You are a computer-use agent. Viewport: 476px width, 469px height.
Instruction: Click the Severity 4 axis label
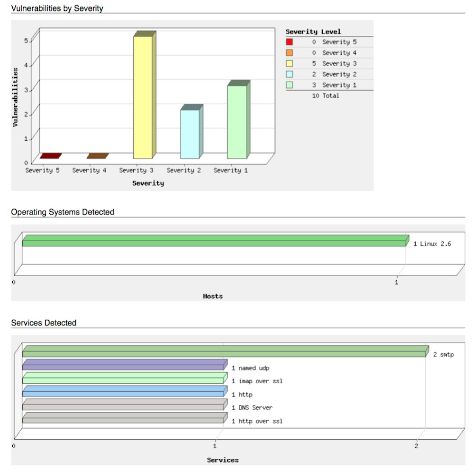pos(89,170)
